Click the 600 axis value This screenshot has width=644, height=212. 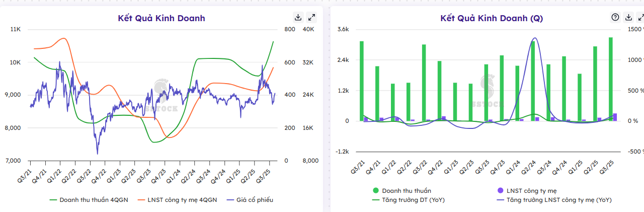click(x=290, y=62)
